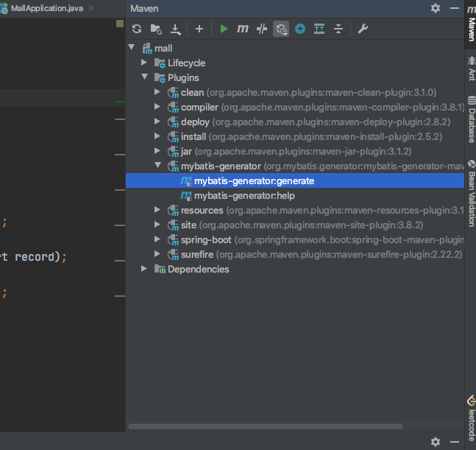The height and width of the screenshot is (450, 476).
Task: Select the Plugins folder label
Action: coord(183,78)
